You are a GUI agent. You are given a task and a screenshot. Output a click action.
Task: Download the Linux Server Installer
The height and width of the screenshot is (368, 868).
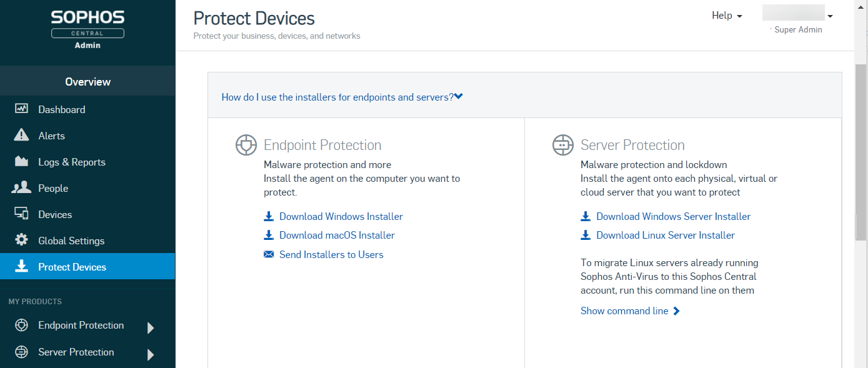(665, 235)
